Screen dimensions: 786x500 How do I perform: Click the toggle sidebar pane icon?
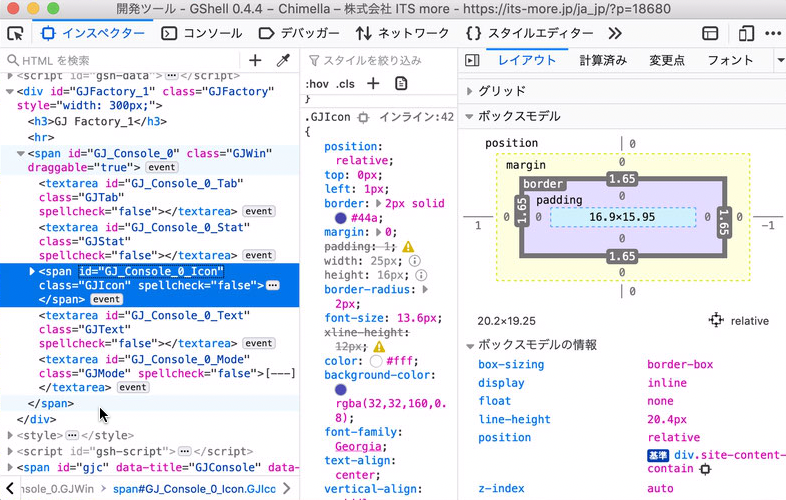tap(473, 61)
